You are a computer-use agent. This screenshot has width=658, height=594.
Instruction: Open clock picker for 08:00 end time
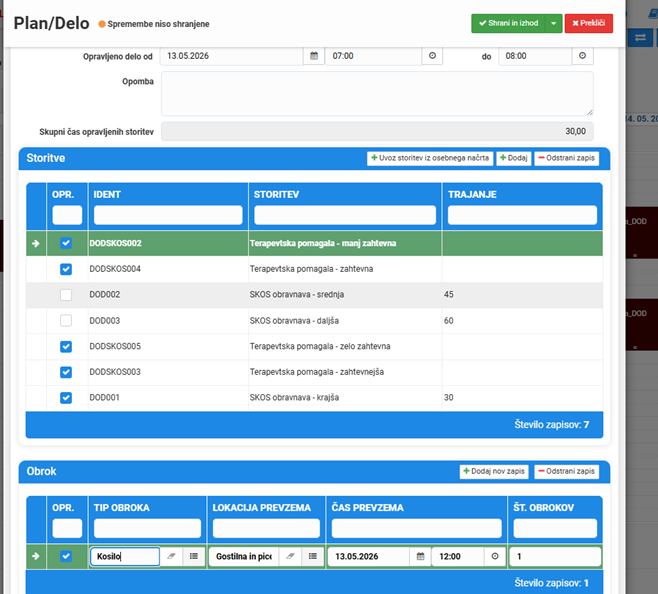pos(582,56)
